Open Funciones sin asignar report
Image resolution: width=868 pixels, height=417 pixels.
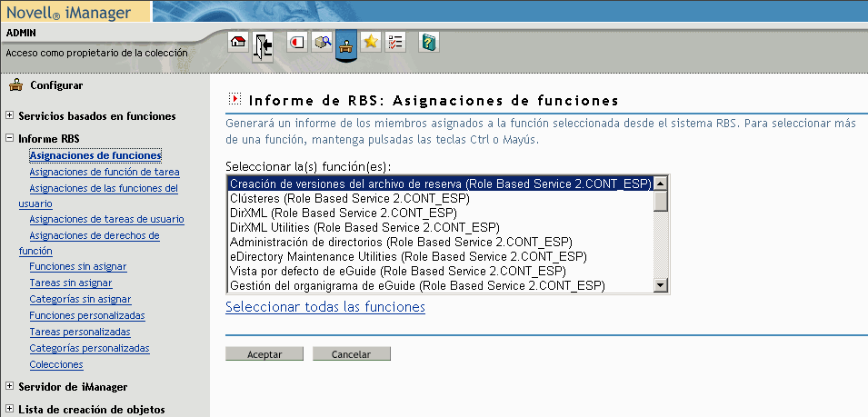[78, 266]
